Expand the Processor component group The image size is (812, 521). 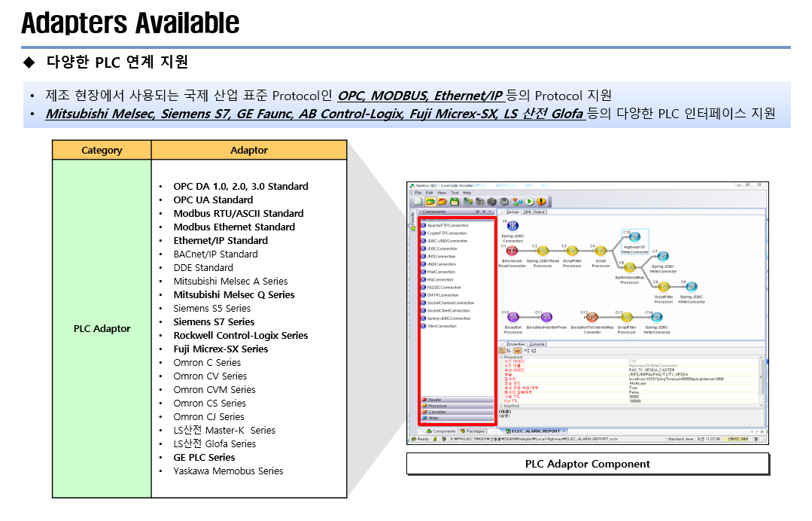pos(458,406)
